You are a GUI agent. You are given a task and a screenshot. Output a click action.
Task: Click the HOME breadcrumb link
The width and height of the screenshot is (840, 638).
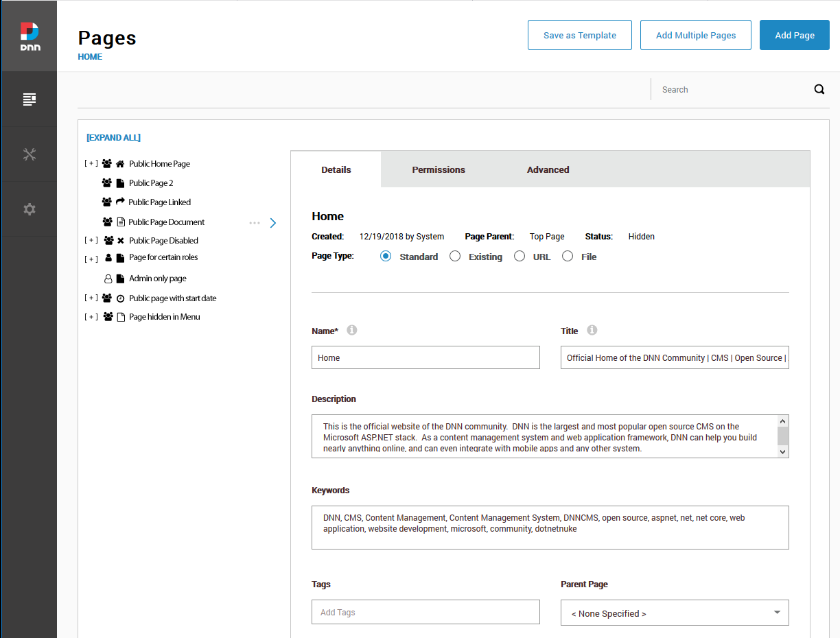[x=90, y=57]
